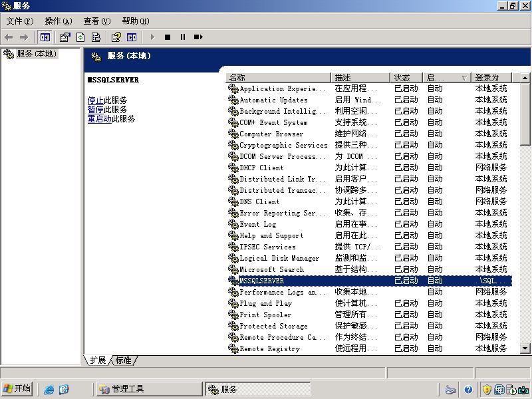Click the 暂停 link to pause service
532x399 pixels.
95,110
